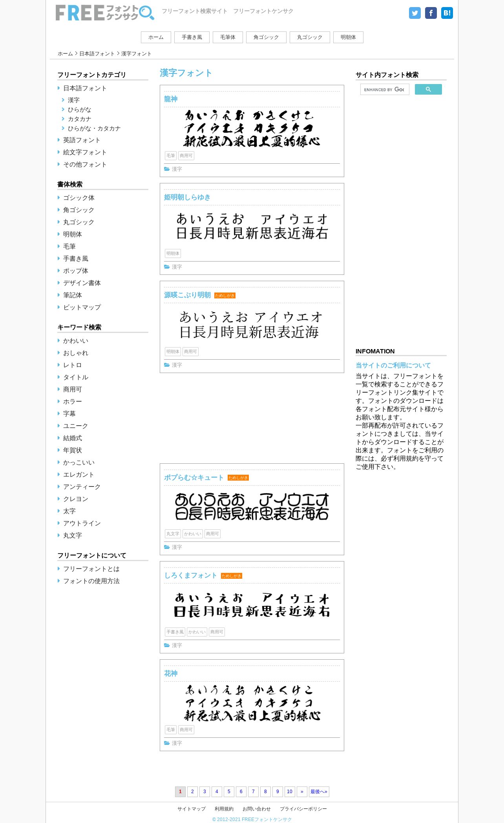Click the » next page button
Viewport: 504px width, 823px height.
tap(302, 792)
